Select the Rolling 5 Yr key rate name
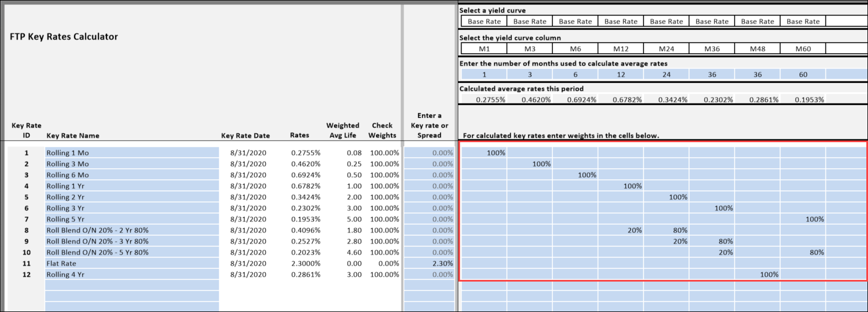 tap(132, 219)
